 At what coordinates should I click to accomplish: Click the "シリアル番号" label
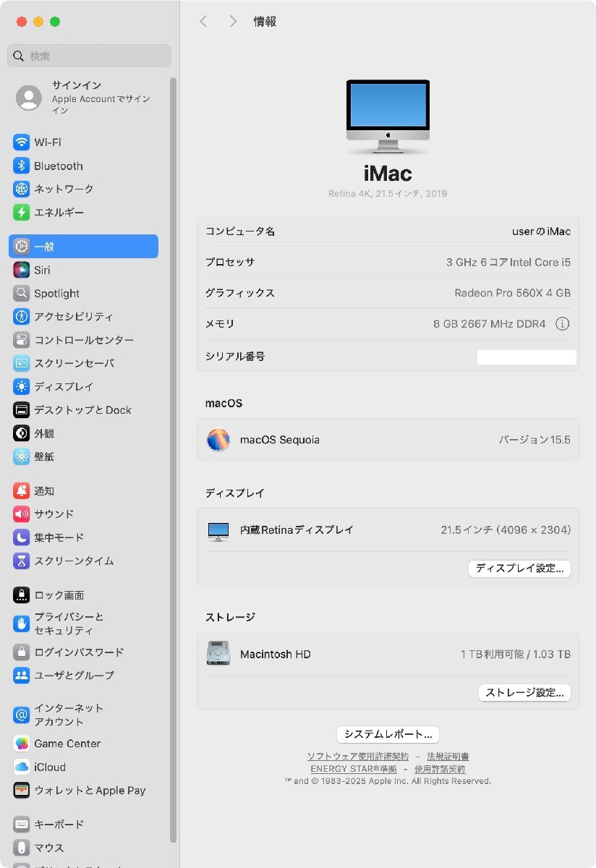[x=235, y=357]
